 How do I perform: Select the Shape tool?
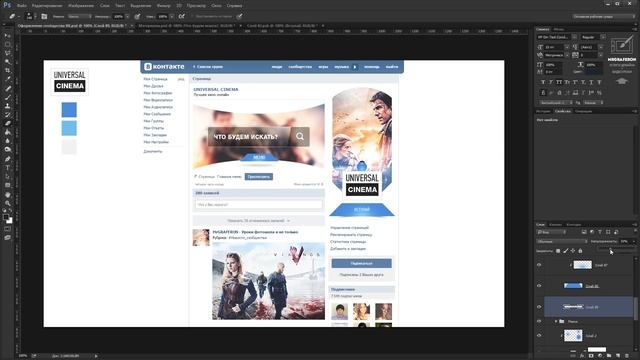[x=7, y=185]
